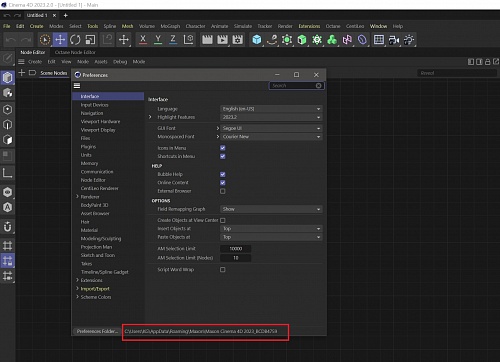Toggle the X axis lock icon
This screenshot has width=500, height=362.
pyautogui.click(x=143, y=40)
